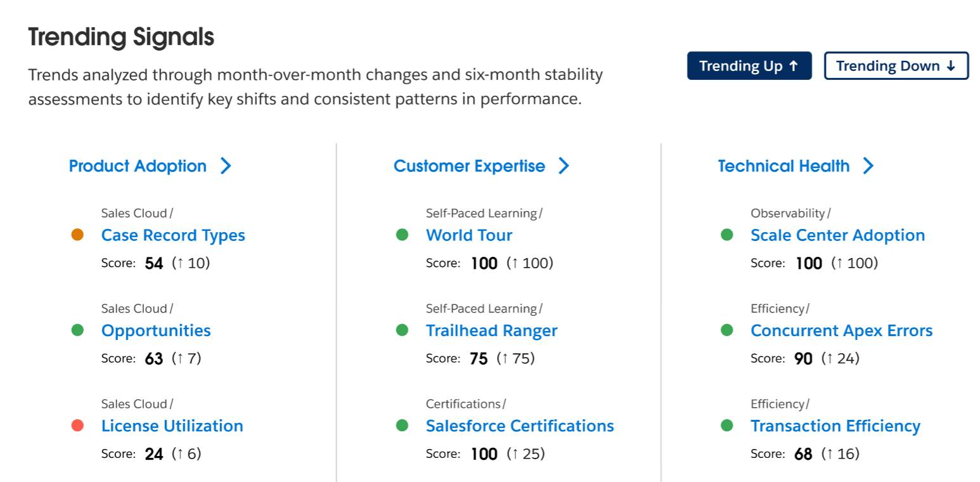The image size is (980, 482).
Task: Toggle the orange indicator beside Case Record Types
Action: [78, 235]
